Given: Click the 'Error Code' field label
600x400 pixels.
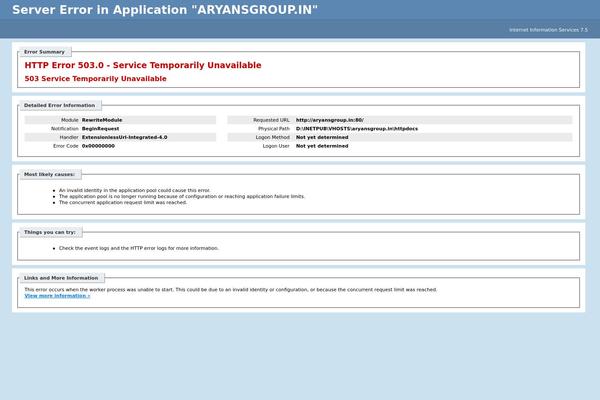Looking at the screenshot, I should (66, 146).
